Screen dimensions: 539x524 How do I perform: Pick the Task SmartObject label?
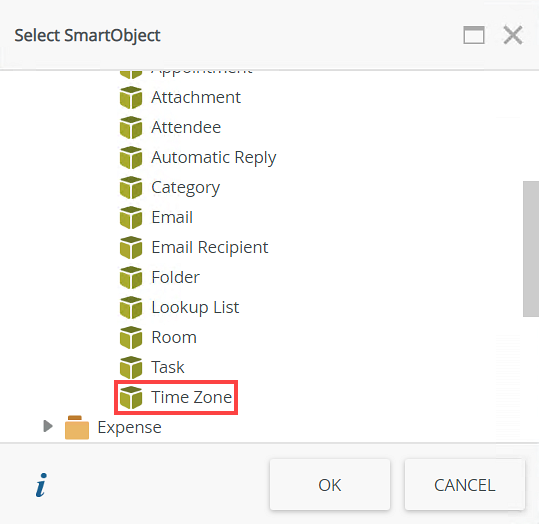(168, 367)
